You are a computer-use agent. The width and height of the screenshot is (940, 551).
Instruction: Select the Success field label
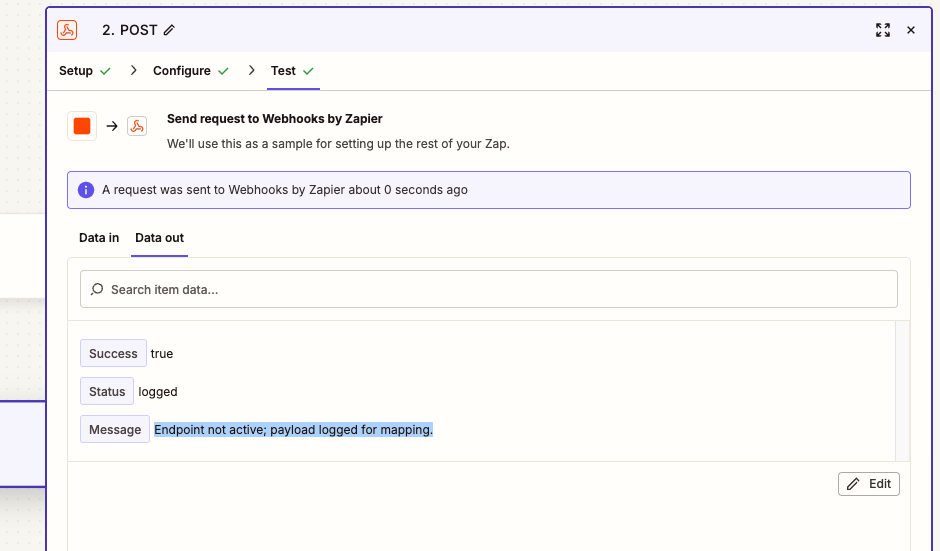pyautogui.click(x=113, y=353)
